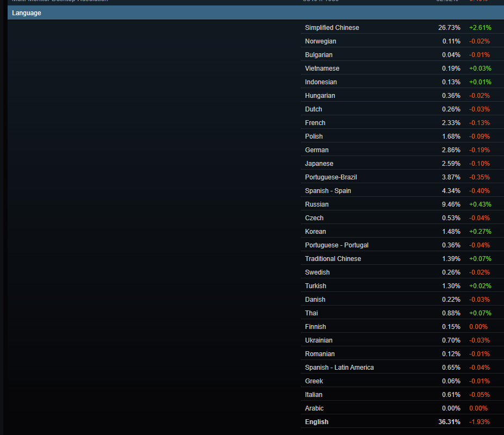The width and height of the screenshot is (504, 435).
Task: Select the Turkish row label
Action: pos(315,286)
